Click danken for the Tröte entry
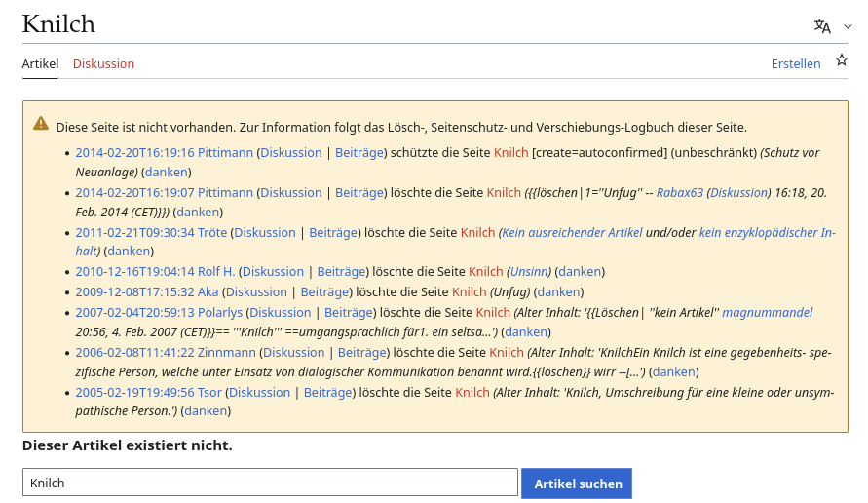 point(129,251)
